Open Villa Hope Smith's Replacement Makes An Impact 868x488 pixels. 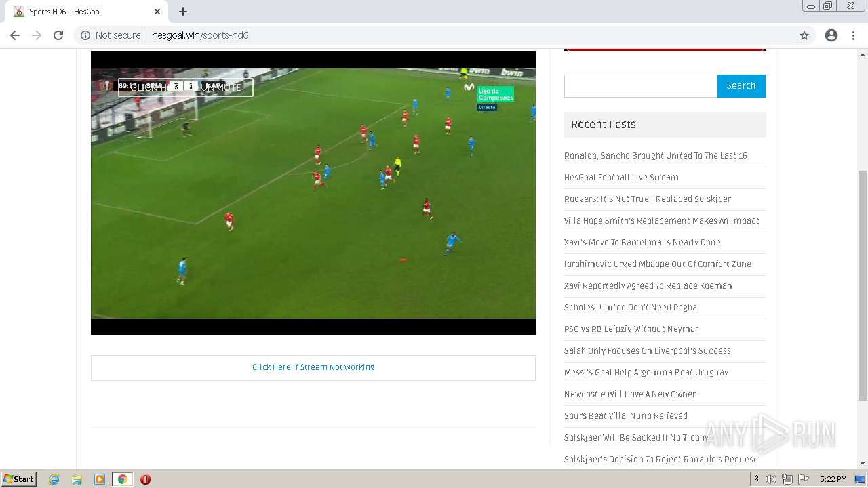[x=662, y=221]
